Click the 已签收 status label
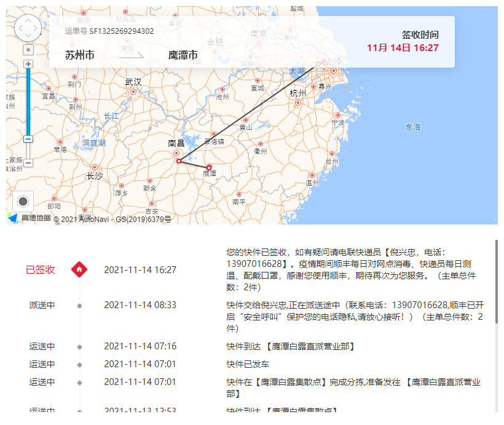Screen dimensions: 504x425 pyautogui.click(x=41, y=269)
